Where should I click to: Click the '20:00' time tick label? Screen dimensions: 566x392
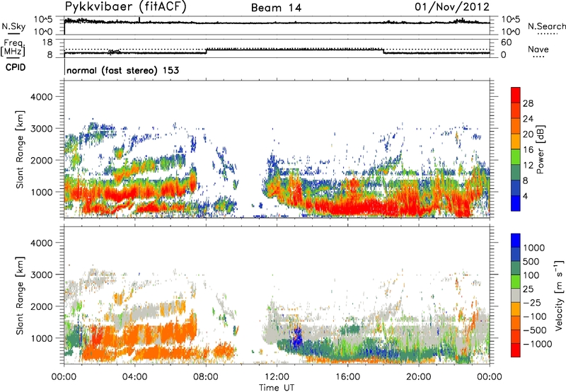[418, 377]
